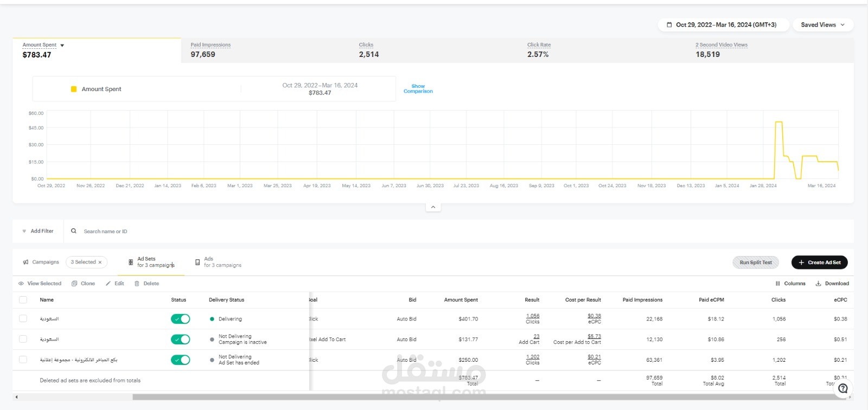The image size is (868, 410).
Task: Click the Ad Set has ended status
Action: (x=239, y=363)
